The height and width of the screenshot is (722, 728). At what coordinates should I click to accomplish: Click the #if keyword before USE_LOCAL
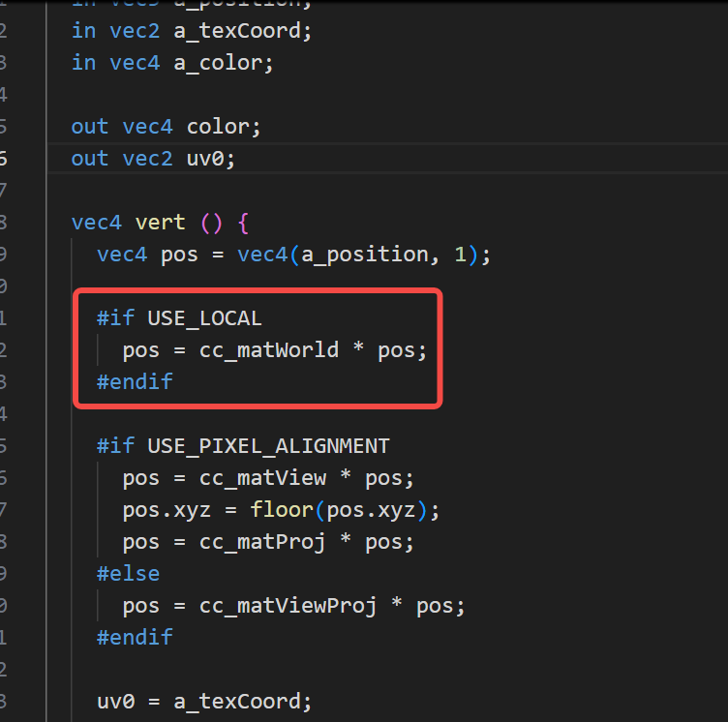115,318
